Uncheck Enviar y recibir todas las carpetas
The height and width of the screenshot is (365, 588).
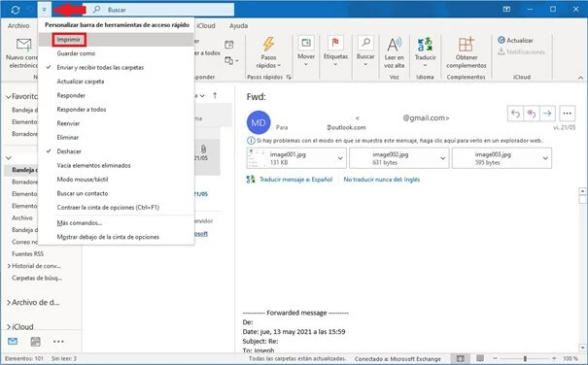point(117,67)
